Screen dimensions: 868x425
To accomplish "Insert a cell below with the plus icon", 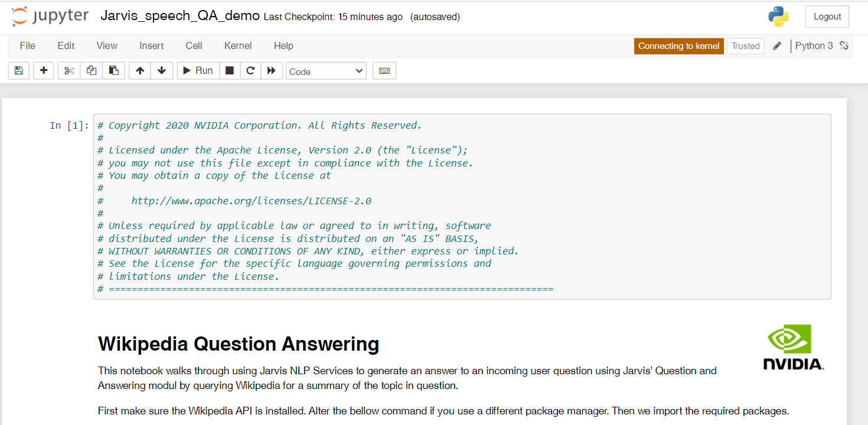I will [x=44, y=71].
